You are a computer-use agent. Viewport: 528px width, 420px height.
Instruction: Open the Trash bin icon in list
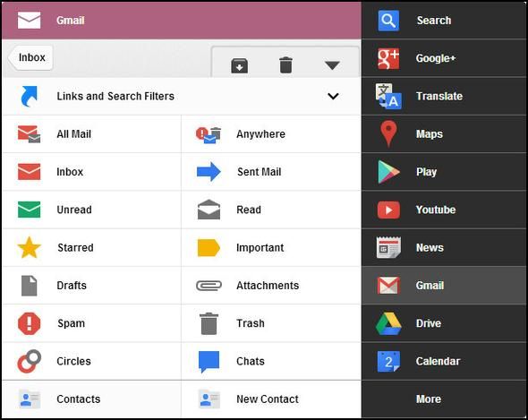[209, 323]
